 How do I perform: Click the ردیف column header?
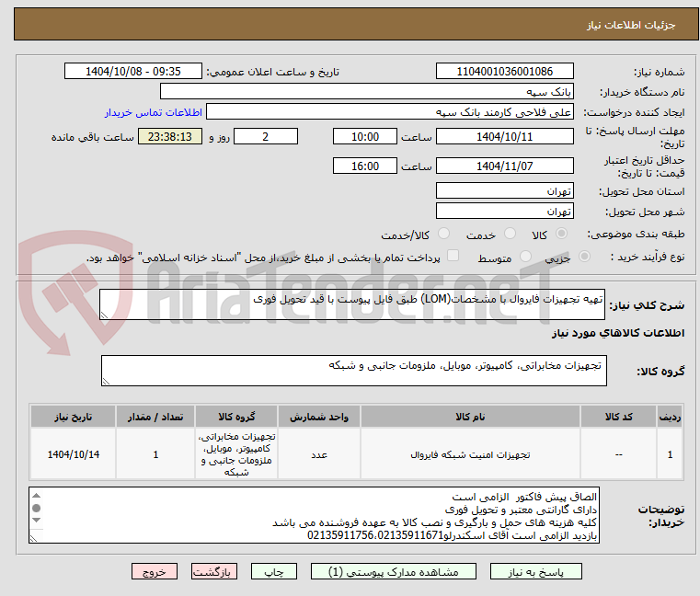(670, 417)
